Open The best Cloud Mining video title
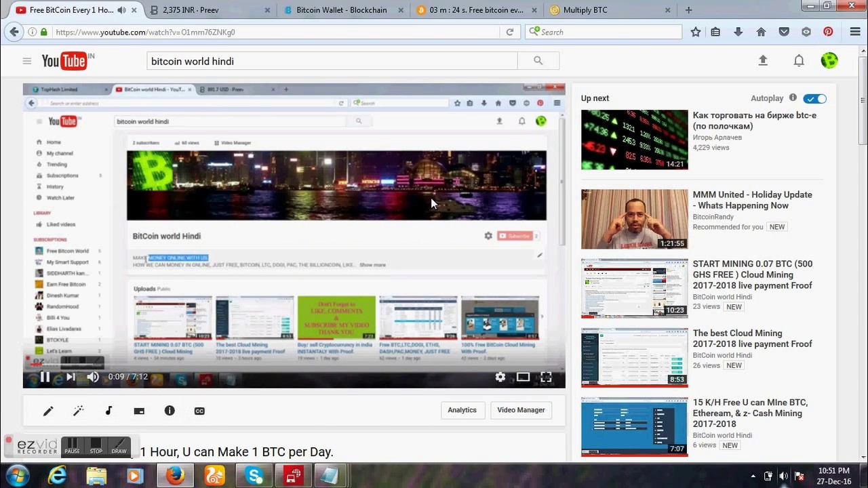868x488 pixels. click(x=752, y=338)
